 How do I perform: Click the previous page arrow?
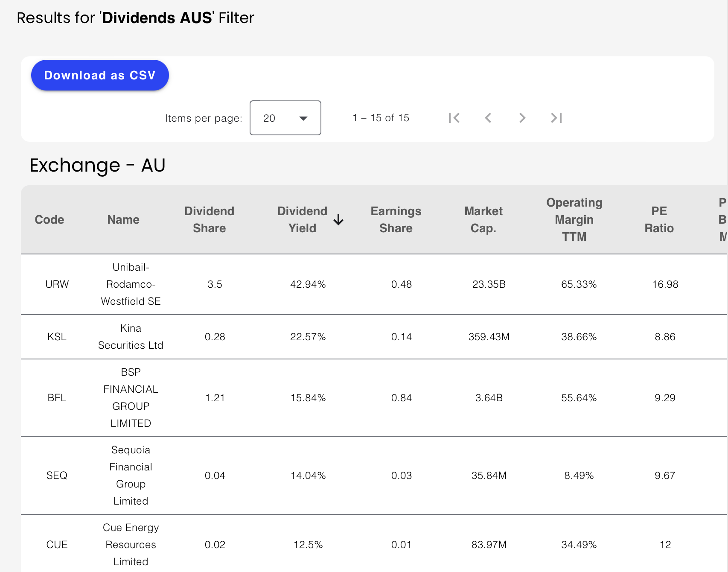(488, 118)
